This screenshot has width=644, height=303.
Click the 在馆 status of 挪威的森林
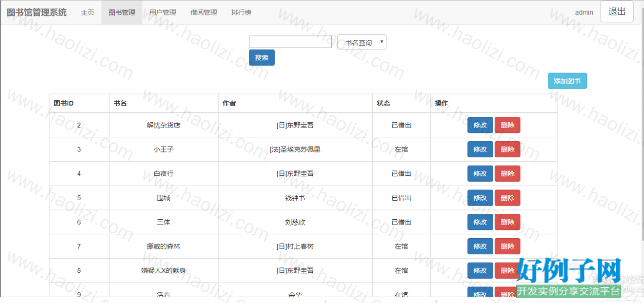pyautogui.click(x=402, y=246)
